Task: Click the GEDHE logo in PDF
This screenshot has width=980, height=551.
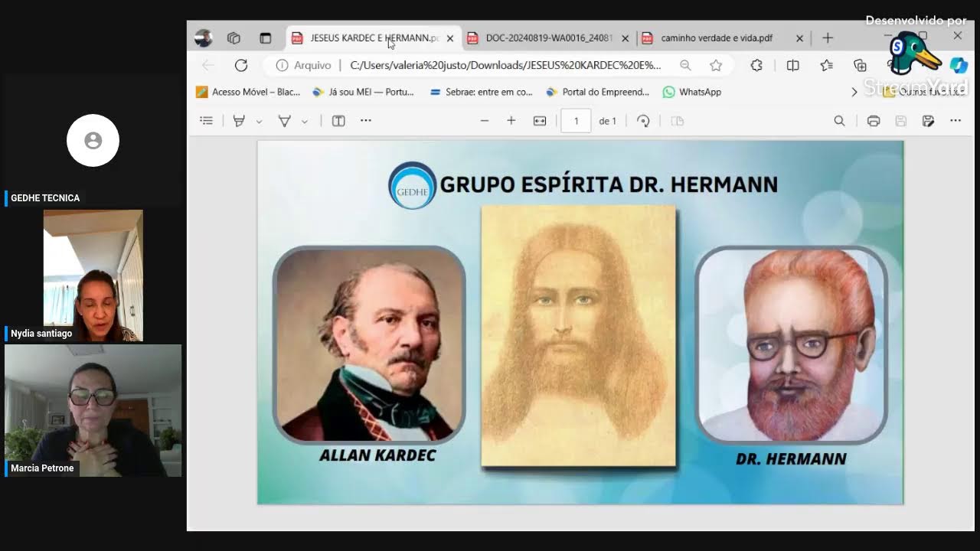Action: [412, 184]
